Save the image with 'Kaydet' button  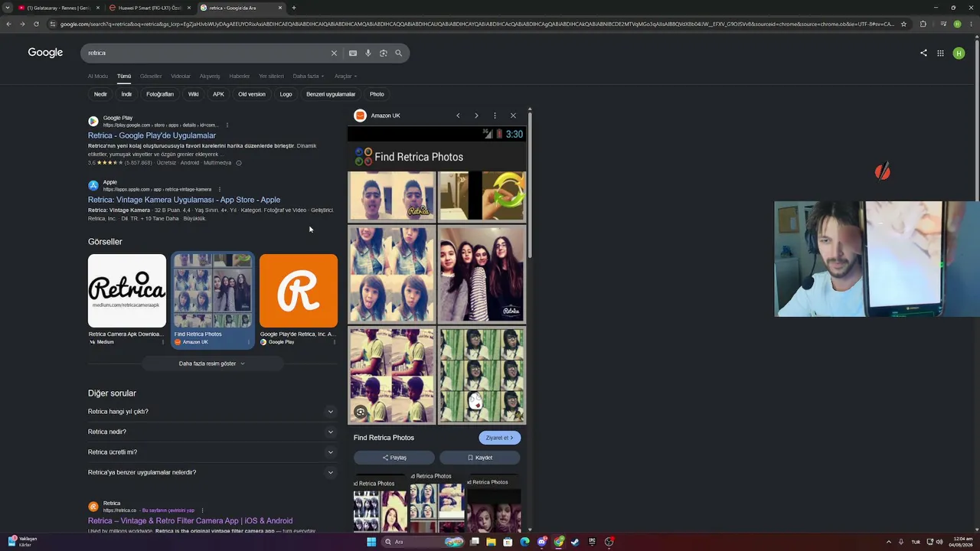click(x=480, y=458)
